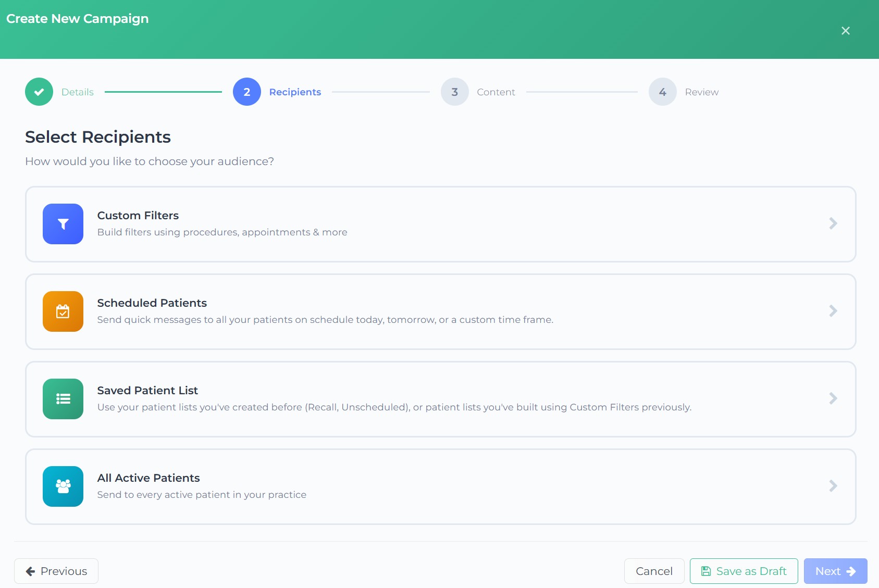The width and height of the screenshot is (879, 588).
Task: Expand Custom Filters using its chevron arrow
Action: (x=833, y=223)
